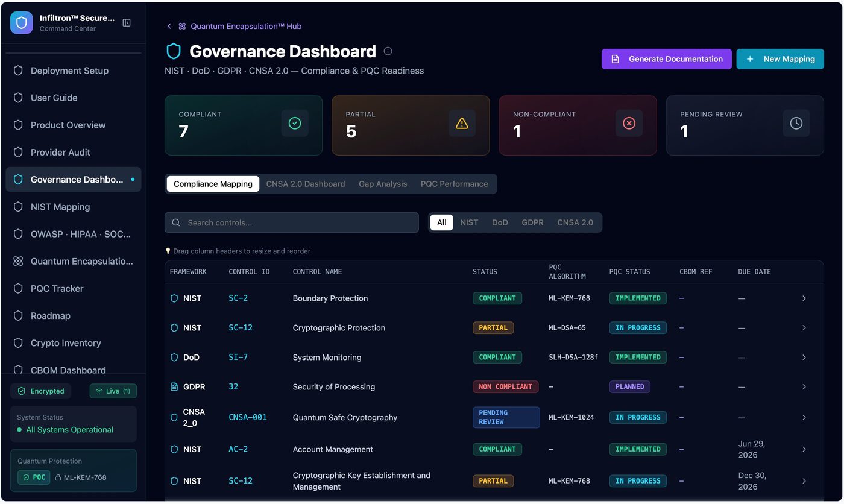Open the SI-7 control ID link
The image size is (844, 504).
pyautogui.click(x=238, y=358)
